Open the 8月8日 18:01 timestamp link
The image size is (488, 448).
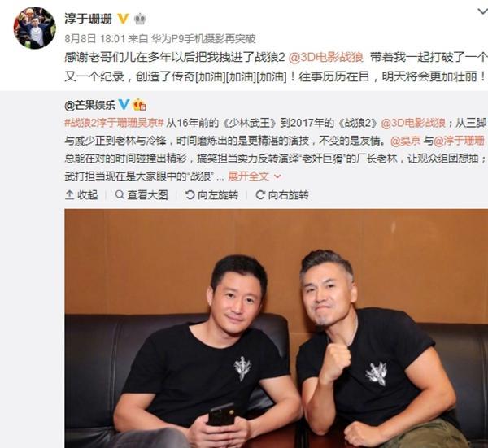(x=94, y=39)
